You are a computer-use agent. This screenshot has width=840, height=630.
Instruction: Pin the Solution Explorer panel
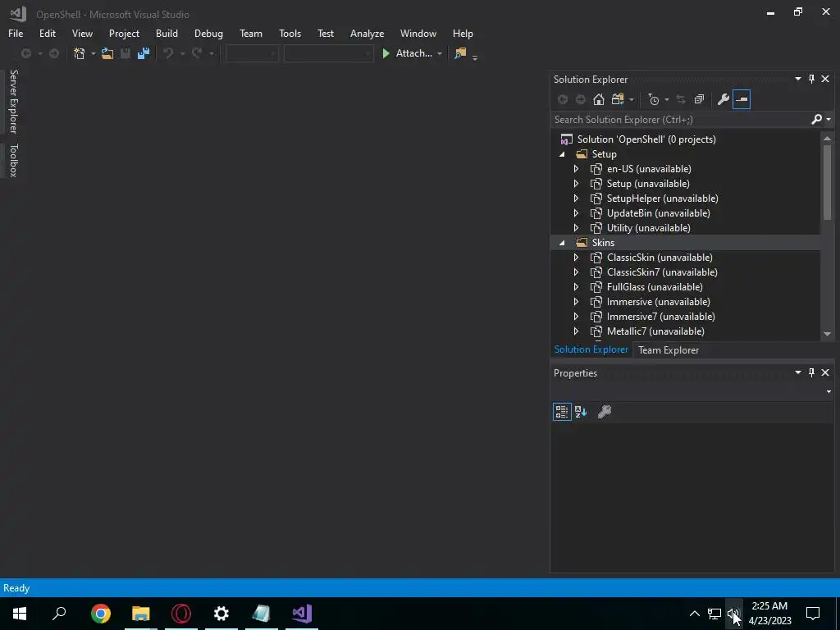811,80
